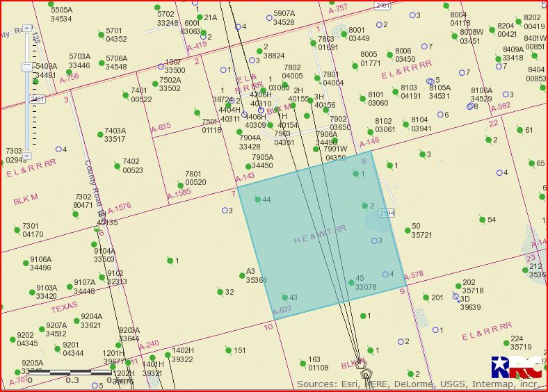Viewport: 548px width, 392px height.
Task: Click abstract label A-240
Action: pyautogui.click(x=149, y=345)
